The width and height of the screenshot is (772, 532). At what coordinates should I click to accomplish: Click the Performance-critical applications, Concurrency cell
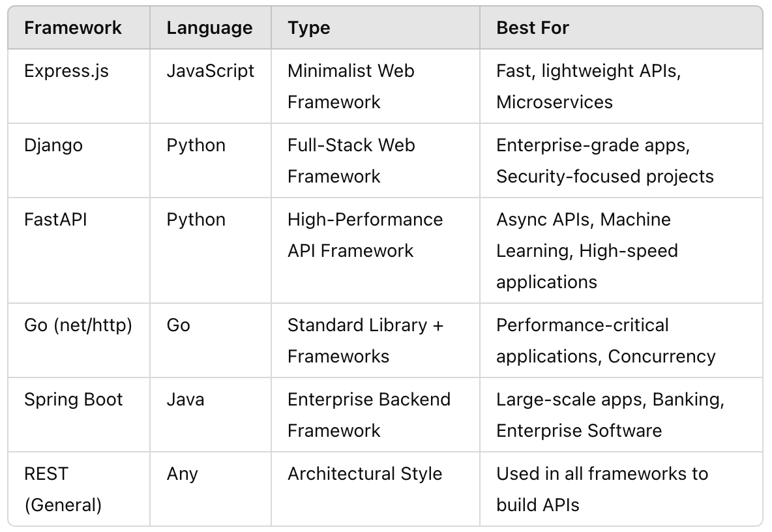606,340
